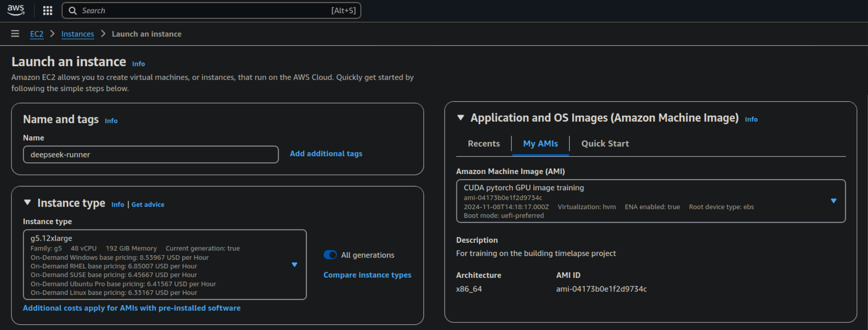Toggle All generations switch
Screen dimensions: 868x330
pos(330,255)
